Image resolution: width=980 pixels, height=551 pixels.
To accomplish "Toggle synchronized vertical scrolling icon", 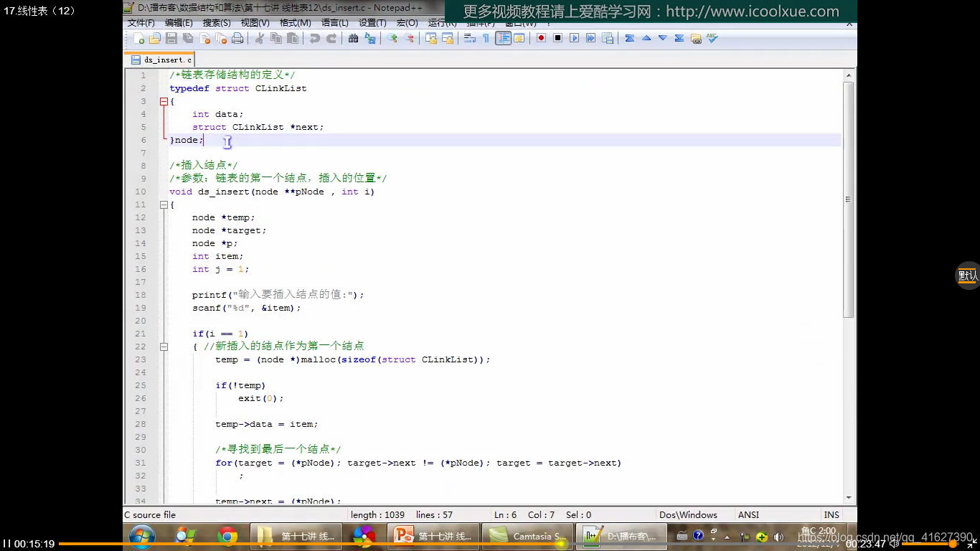I will 431,38.
